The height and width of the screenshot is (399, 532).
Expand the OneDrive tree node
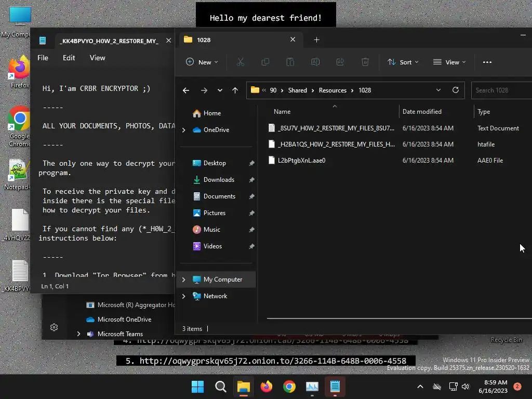183,130
